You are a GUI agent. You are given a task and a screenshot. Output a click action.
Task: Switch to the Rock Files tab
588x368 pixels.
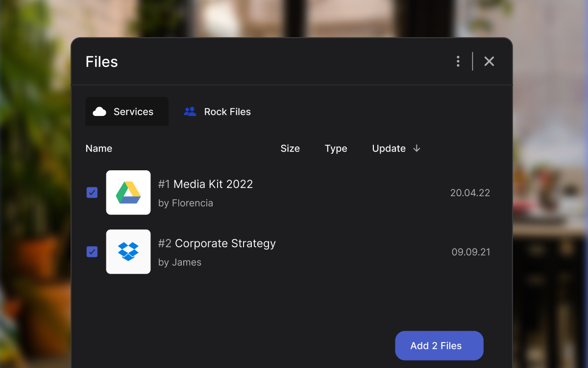(217, 111)
